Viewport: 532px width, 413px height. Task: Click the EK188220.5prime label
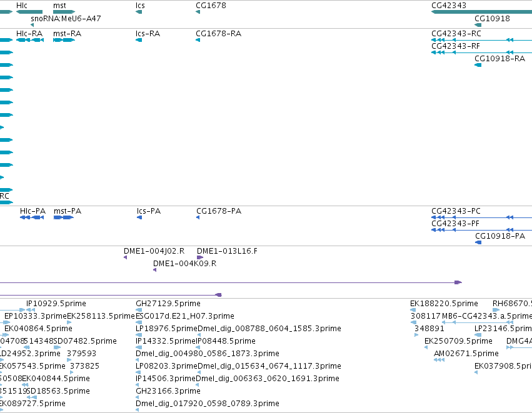(x=444, y=304)
